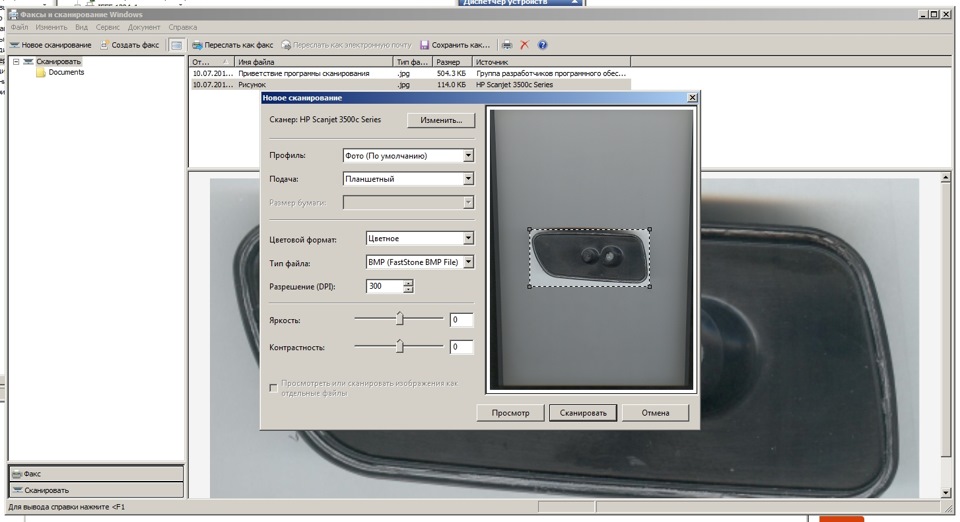Open help via blue question mark icon
Image resolution: width=960 pixels, height=522 pixels.
tap(542, 45)
